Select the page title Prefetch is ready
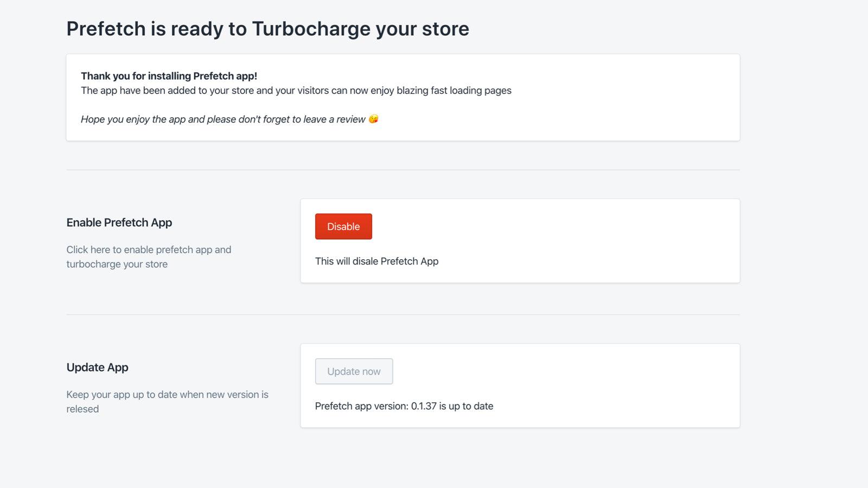 click(x=267, y=29)
